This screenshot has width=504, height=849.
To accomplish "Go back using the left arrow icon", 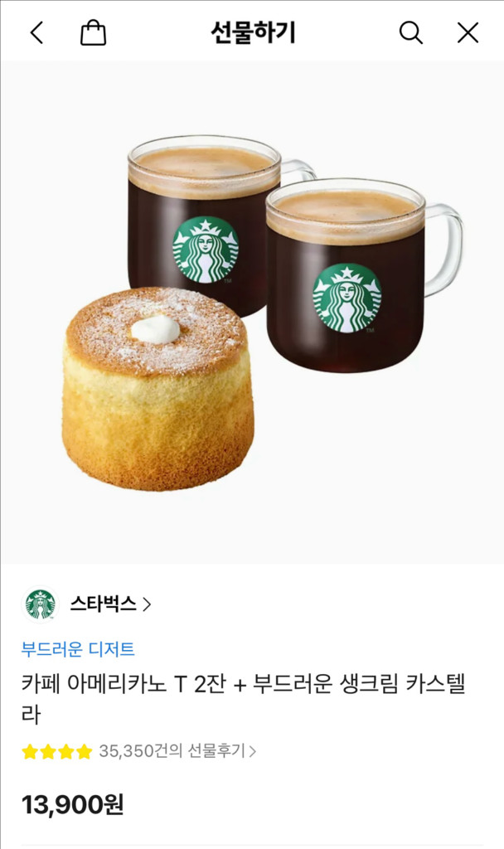I will tap(36, 33).
